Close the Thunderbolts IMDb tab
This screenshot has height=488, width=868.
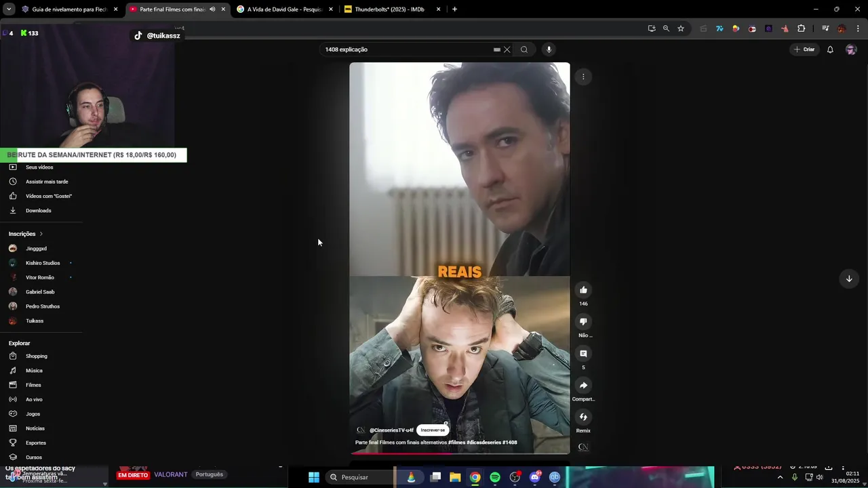(x=438, y=9)
